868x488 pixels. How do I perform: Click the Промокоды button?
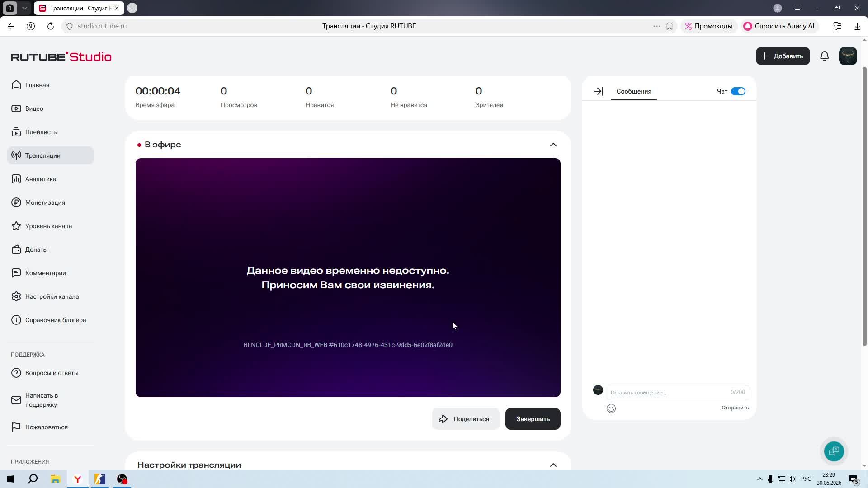(x=708, y=26)
